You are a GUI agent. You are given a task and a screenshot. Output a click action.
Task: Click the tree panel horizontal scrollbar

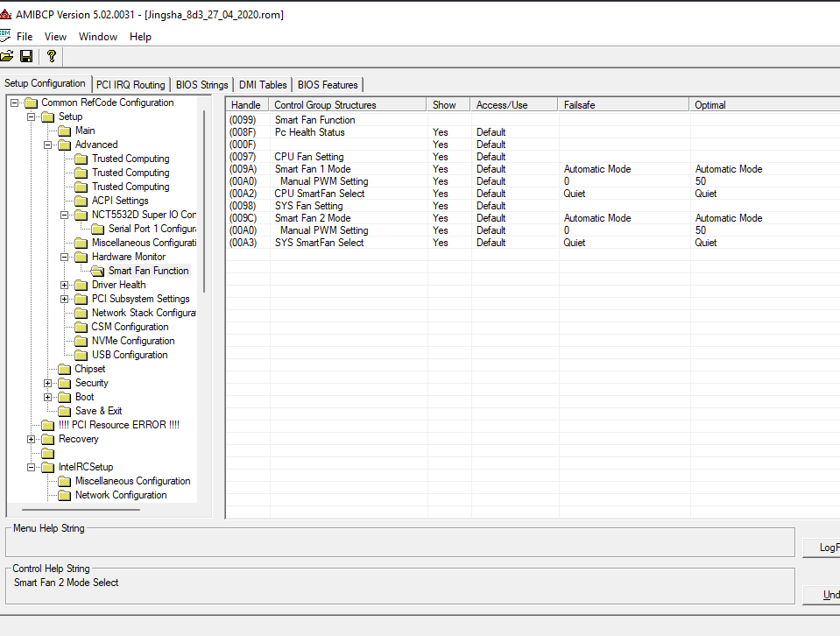click(81, 510)
